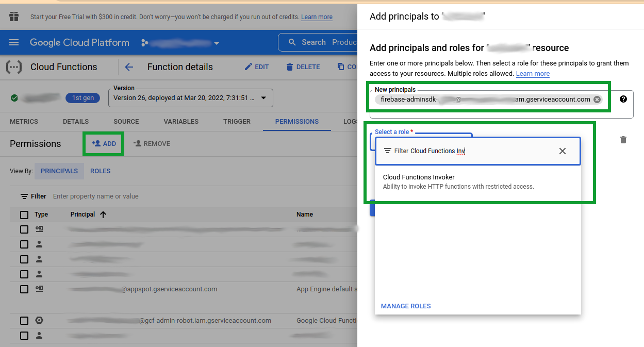The width and height of the screenshot is (644, 347).
Task: Remove the firebase-adminsdk principal chip
Action: [597, 100]
